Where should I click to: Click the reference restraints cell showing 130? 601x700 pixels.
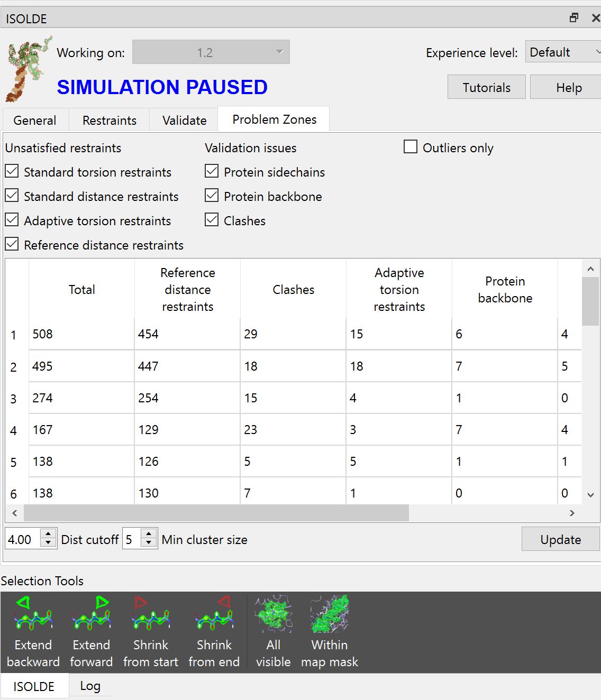coord(187,492)
